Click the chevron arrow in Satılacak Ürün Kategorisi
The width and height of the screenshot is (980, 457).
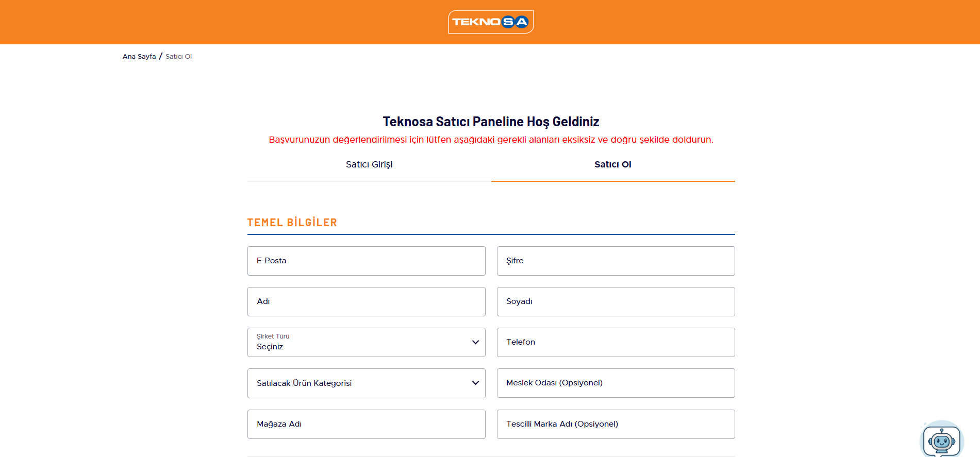tap(475, 383)
